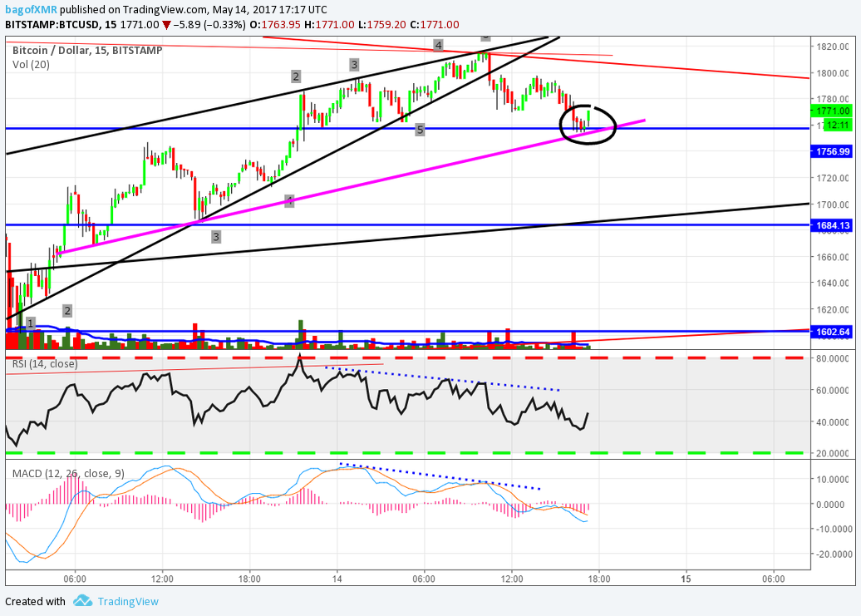Select the BITSTAMP:BTCUSD symbol header text

point(52,25)
